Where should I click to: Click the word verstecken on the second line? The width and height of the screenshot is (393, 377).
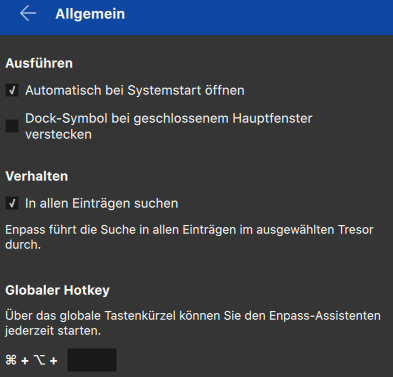click(58, 134)
